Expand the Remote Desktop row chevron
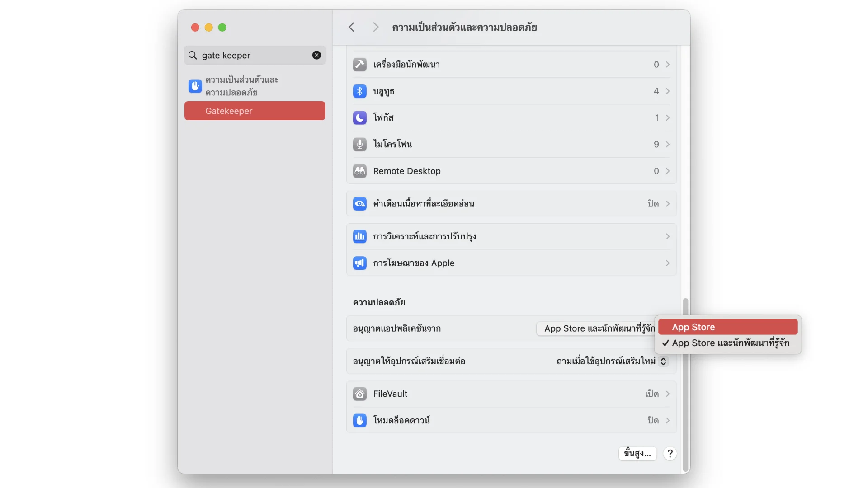The width and height of the screenshot is (868, 488). pyautogui.click(x=667, y=171)
